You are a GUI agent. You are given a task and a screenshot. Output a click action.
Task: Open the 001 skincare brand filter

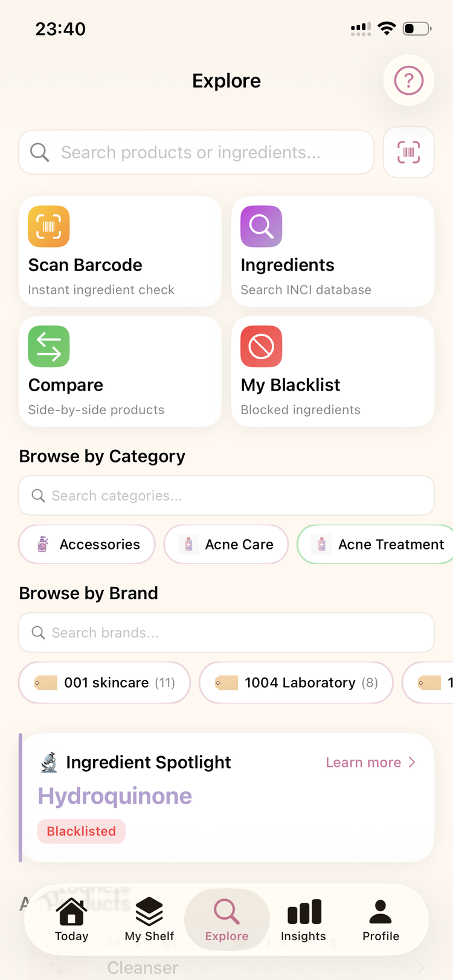pos(104,682)
